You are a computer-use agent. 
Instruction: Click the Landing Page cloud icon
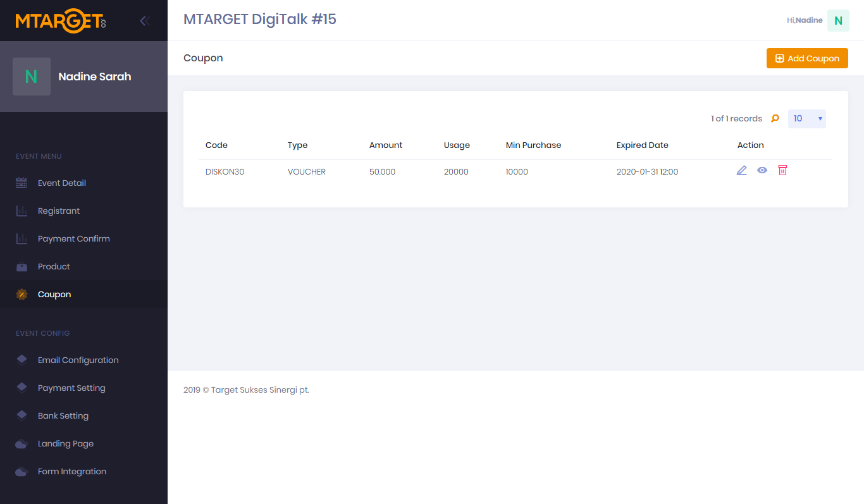pyautogui.click(x=22, y=444)
